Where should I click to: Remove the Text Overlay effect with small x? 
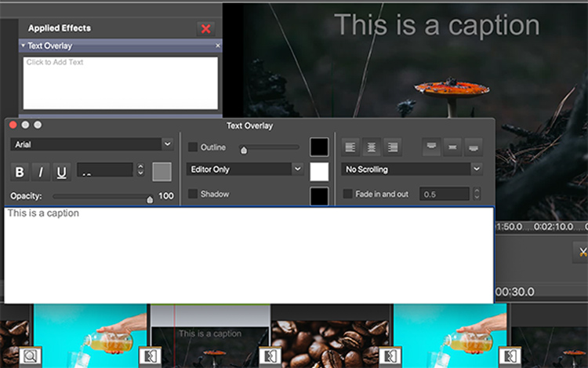coord(218,46)
